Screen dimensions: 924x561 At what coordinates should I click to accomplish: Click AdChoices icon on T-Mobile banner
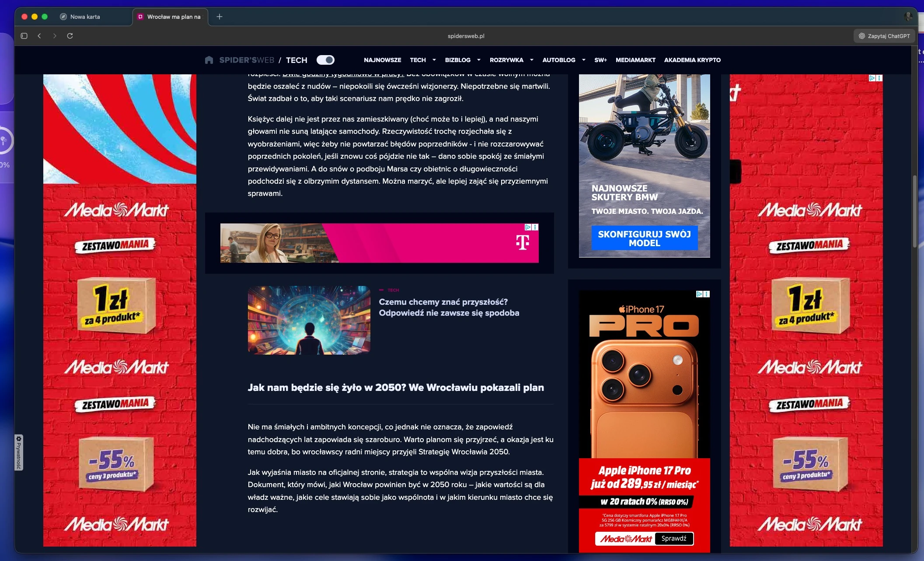(x=528, y=227)
